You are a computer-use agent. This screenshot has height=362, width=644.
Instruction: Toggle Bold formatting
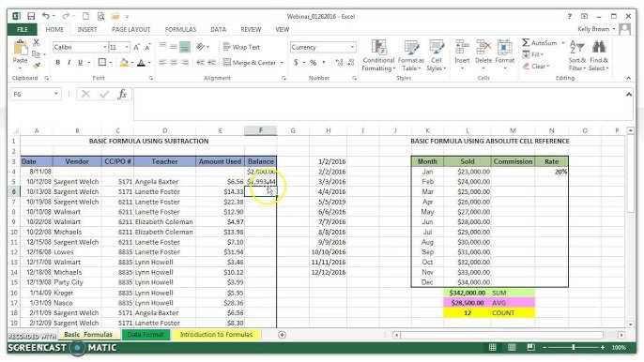pyautogui.click(x=58, y=63)
